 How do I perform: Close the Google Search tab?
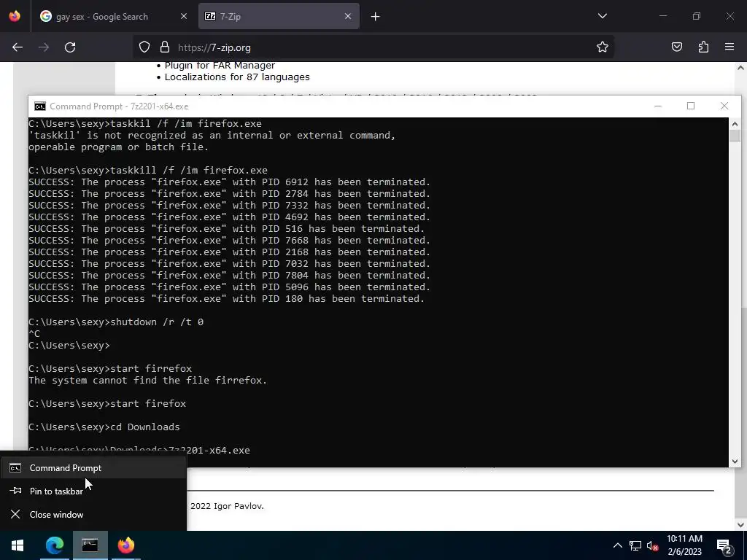(184, 16)
